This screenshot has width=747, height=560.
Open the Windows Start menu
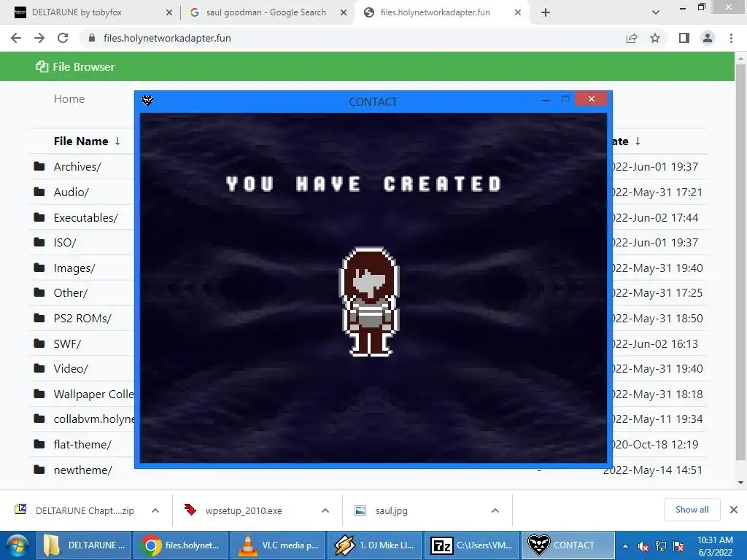click(18, 545)
